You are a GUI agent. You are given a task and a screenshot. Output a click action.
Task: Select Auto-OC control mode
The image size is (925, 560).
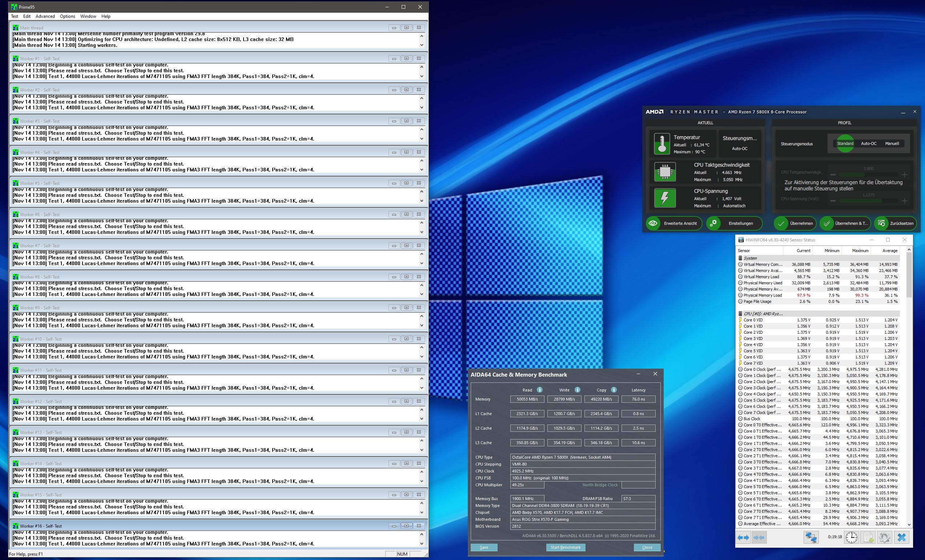pos(868,144)
